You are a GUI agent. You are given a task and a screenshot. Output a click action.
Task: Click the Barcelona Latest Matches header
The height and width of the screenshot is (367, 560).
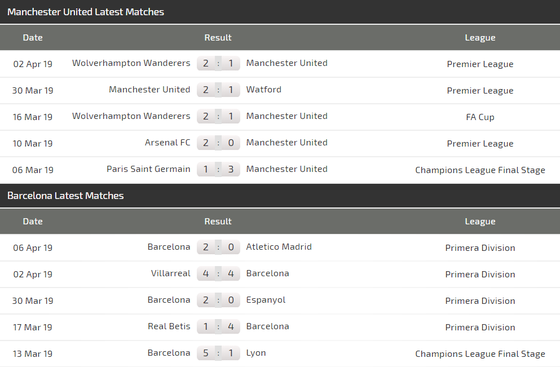tap(65, 196)
